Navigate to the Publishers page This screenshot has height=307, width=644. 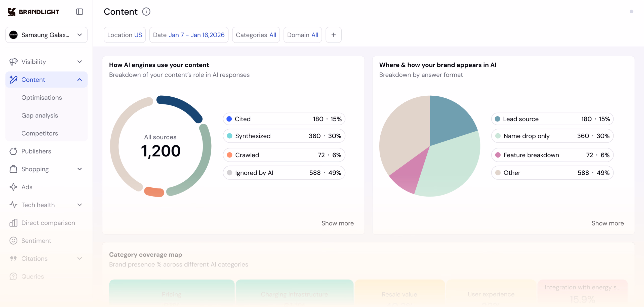coord(36,151)
